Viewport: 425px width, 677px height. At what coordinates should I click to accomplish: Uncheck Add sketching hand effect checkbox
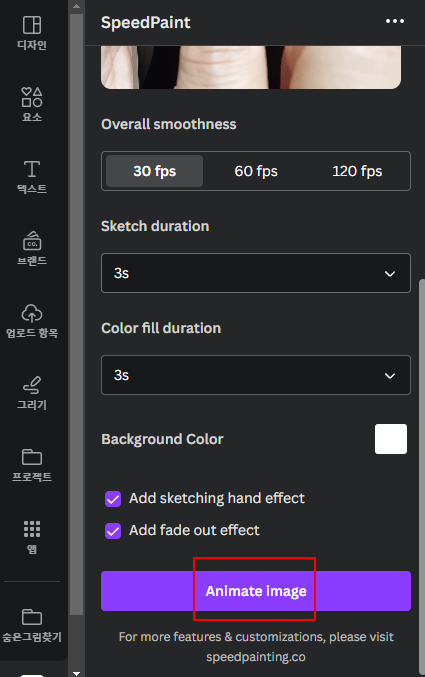[x=113, y=499]
